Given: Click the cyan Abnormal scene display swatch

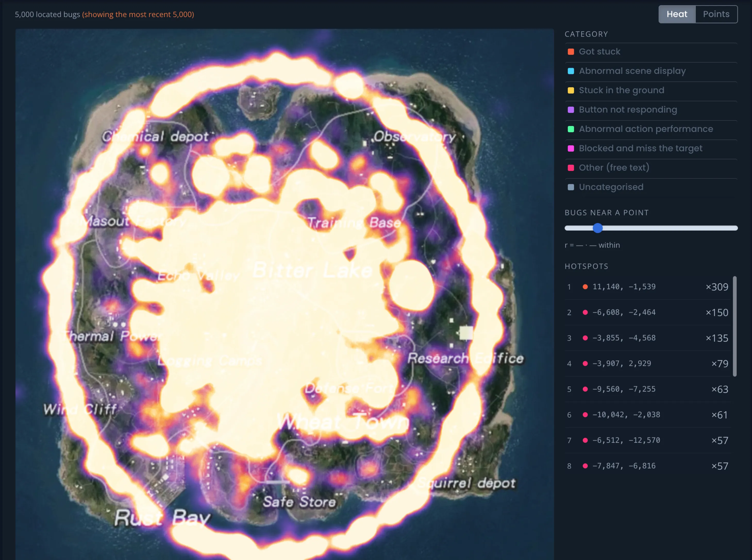Looking at the screenshot, I should click(x=571, y=71).
